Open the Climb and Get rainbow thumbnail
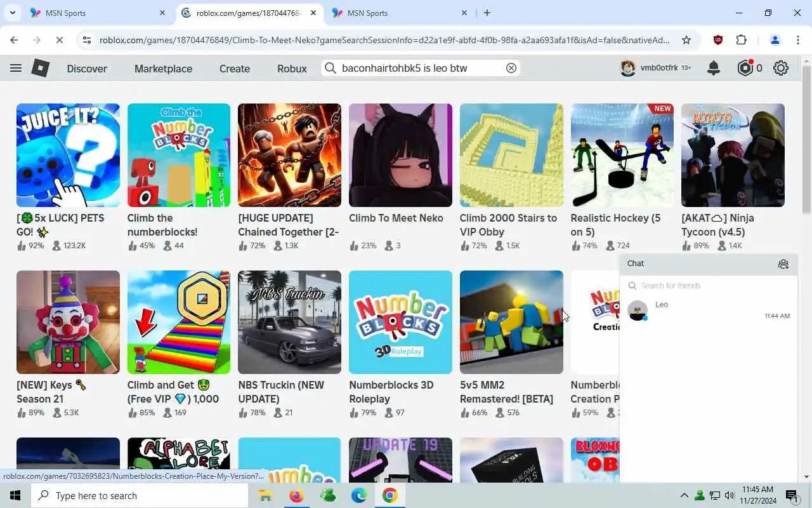 coord(179,322)
